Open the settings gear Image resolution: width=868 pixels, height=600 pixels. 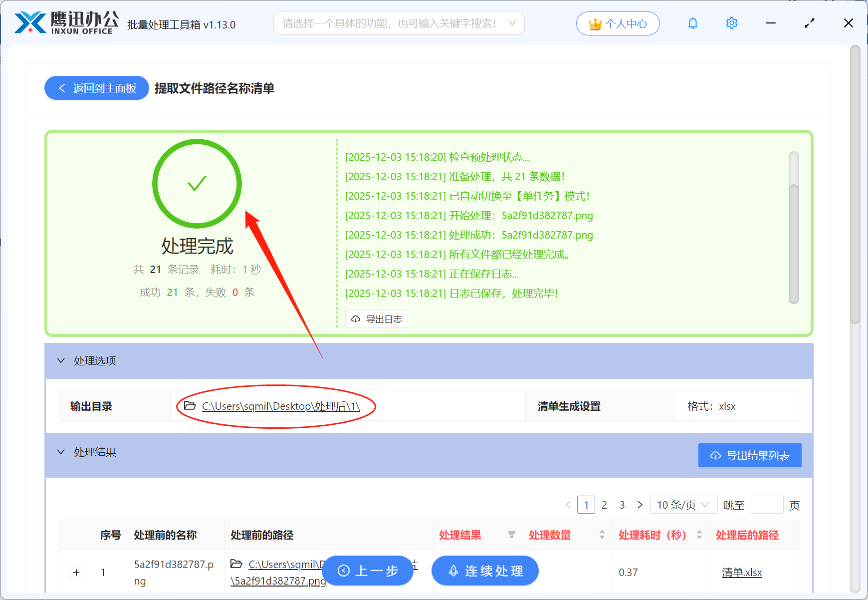coord(731,23)
